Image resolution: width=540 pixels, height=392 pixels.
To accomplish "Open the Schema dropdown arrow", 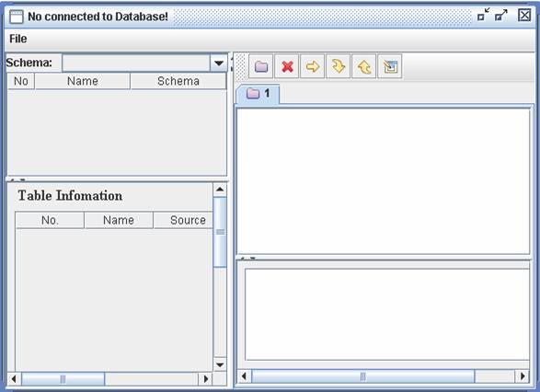I will coord(219,63).
